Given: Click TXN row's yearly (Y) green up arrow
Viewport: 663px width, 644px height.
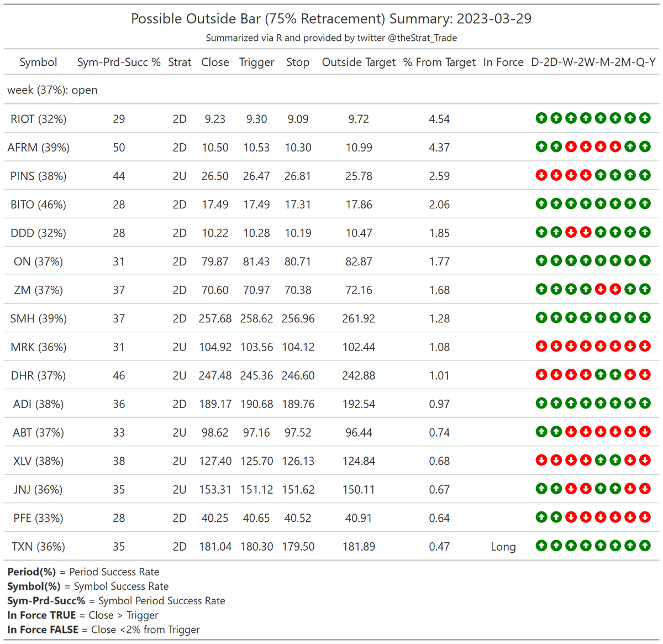Looking at the screenshot, I should [645, 546].
